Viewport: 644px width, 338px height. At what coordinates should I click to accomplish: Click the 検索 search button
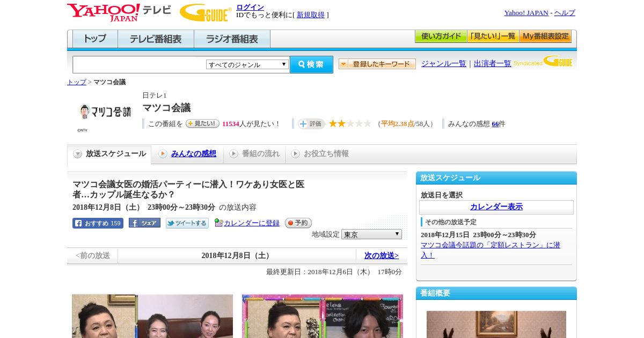click(311, 64)
